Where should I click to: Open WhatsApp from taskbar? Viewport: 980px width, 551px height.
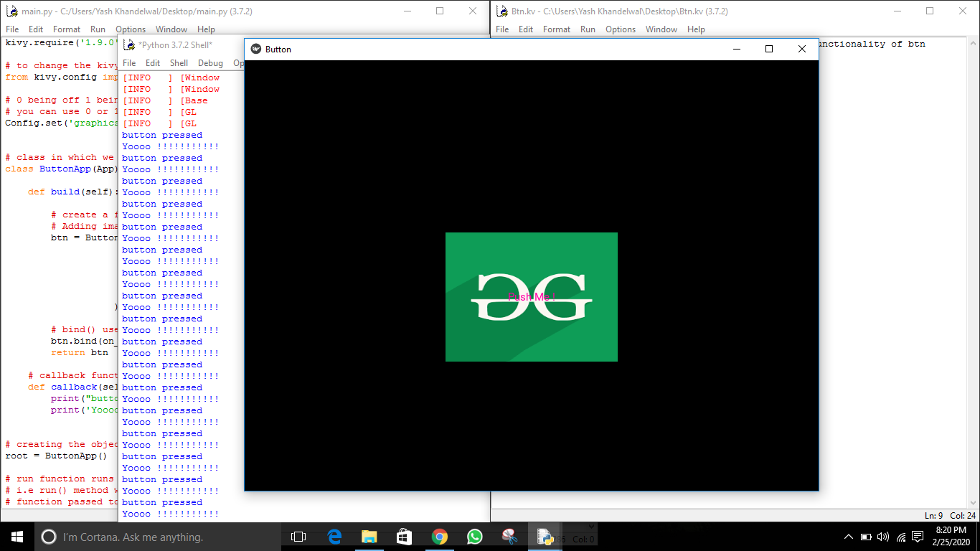(475, 537)
